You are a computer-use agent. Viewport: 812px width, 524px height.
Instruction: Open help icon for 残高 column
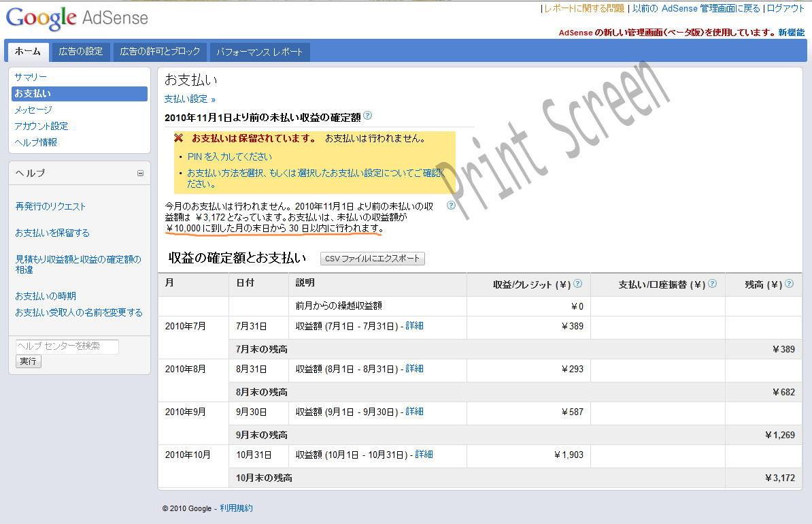pyautogui.click(x=789, y=284)
